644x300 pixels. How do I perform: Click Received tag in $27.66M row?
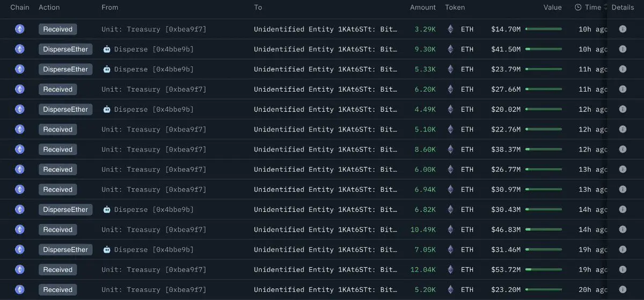57,89
